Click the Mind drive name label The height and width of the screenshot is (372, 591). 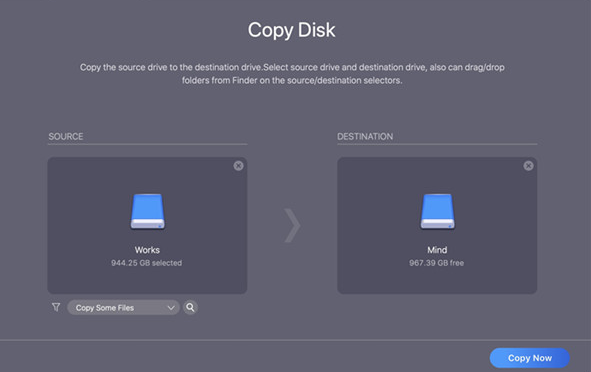(437, 250)
